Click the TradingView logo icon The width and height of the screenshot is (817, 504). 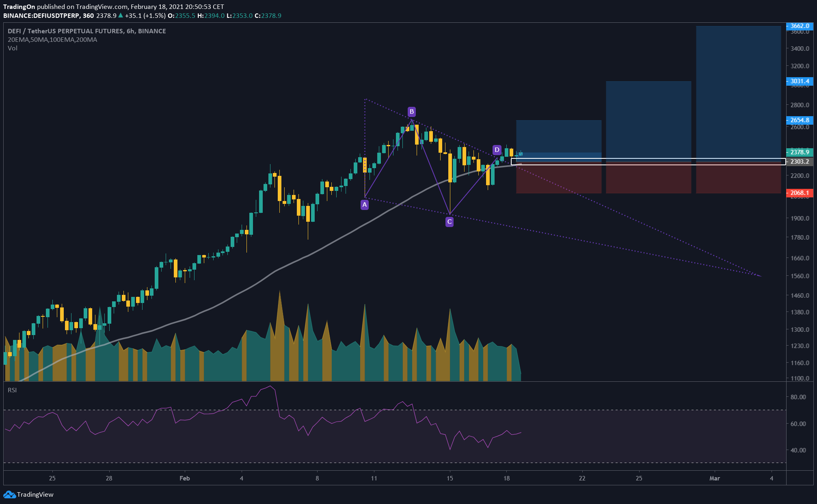coord(9,494)
